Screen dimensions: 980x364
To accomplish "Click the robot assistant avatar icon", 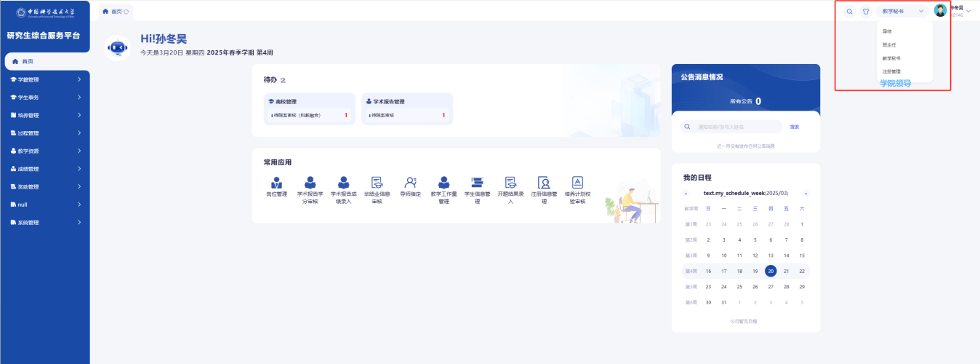I will tap(118, 47).
